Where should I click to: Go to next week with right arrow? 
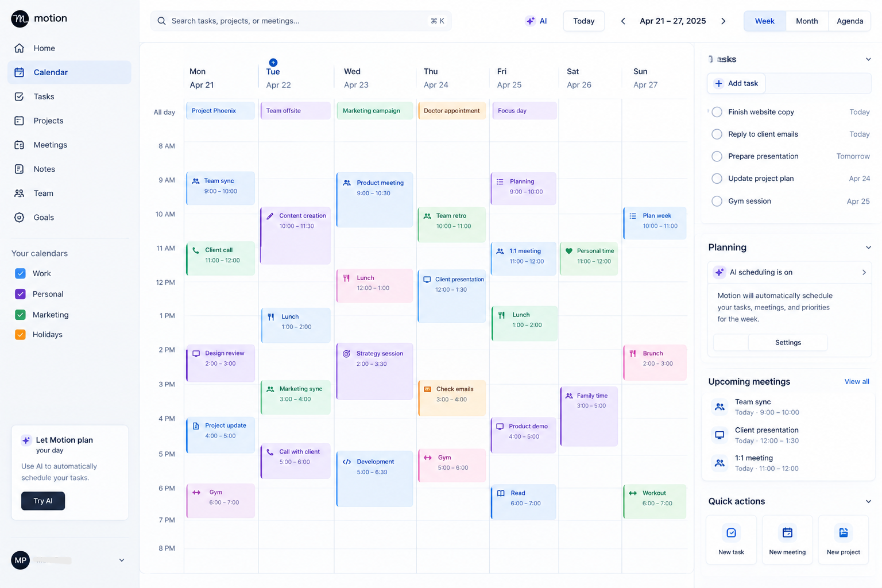tap(724, 21)
